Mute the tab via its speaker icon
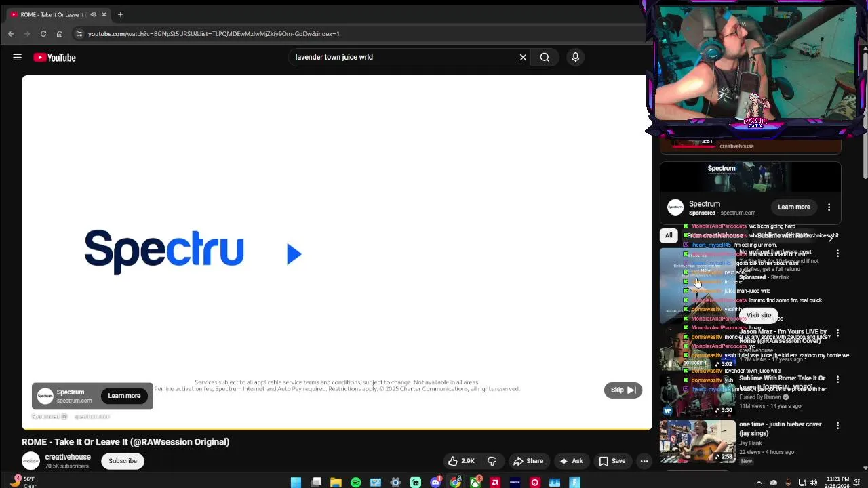The height and width of the screenshot is (488, 868). tap(93, 14)
